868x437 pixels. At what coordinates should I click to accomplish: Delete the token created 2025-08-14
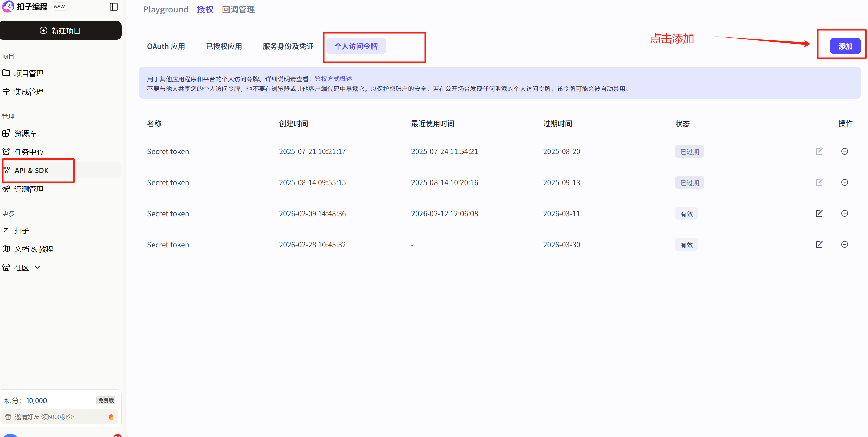(845, 182)
